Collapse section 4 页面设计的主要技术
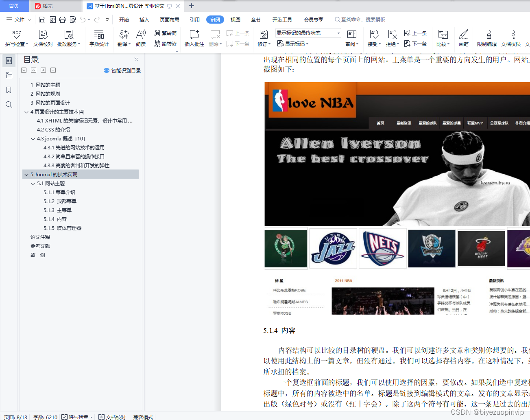This screenshot has height=420, width=530. point(26,112)
